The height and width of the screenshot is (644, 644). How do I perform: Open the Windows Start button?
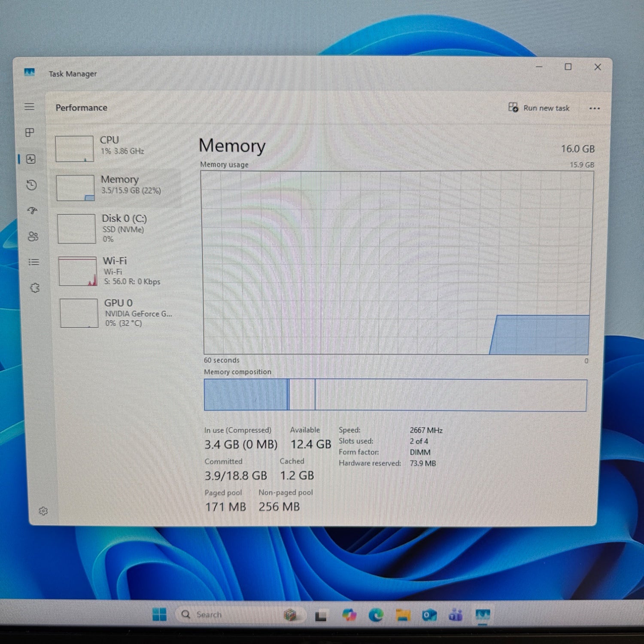(x=159, y=615)
